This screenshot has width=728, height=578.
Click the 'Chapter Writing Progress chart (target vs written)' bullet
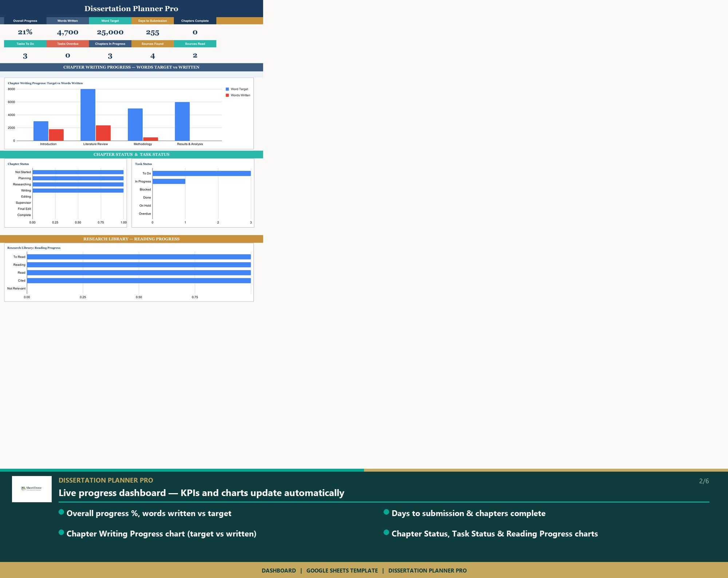tap(161, 534)
